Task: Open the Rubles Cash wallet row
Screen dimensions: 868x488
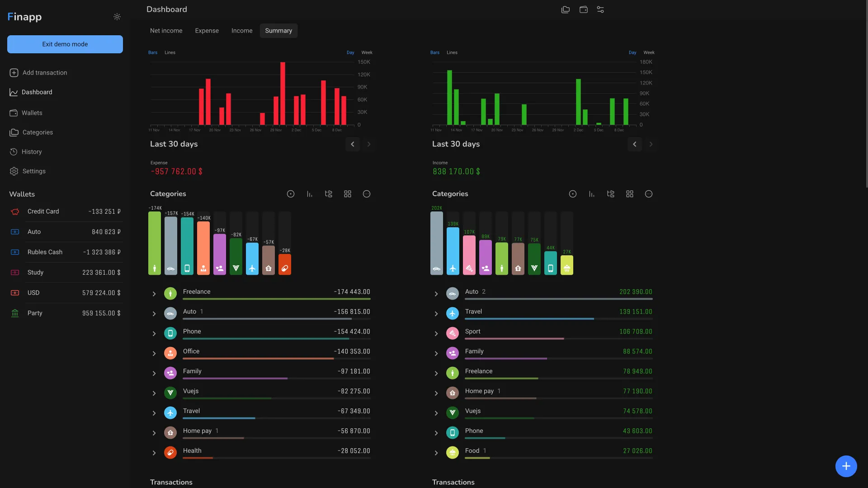Action: (65, 252)
